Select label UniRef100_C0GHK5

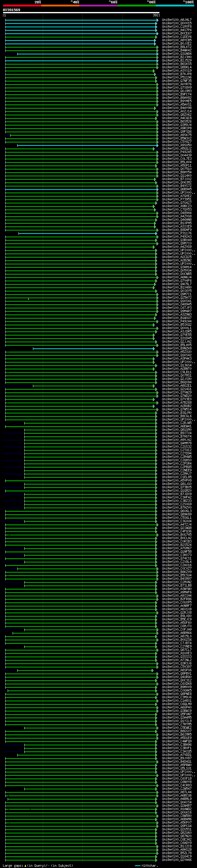[x=176, y=691]
